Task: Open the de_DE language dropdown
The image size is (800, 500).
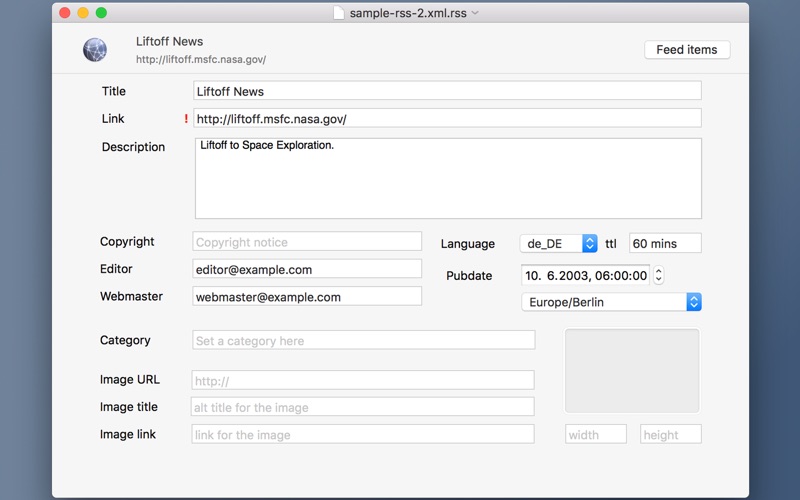Action: pos(559,243)
